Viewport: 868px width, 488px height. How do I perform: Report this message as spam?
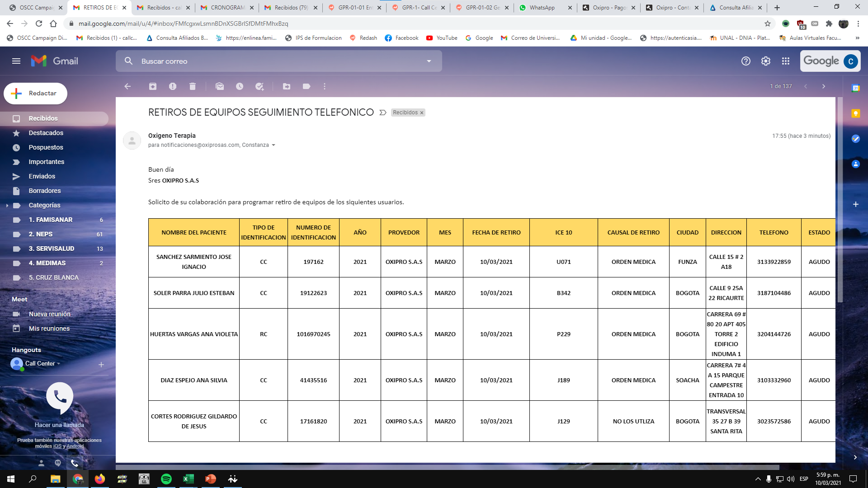tap(173, 86)
